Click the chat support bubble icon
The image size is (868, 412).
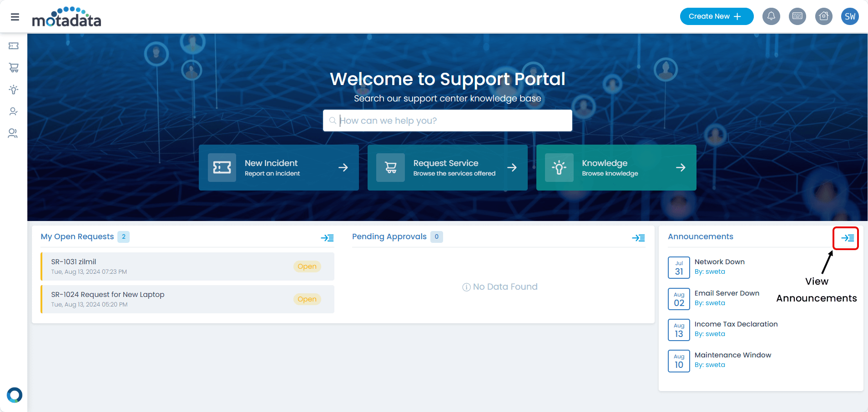pos(15,395)
